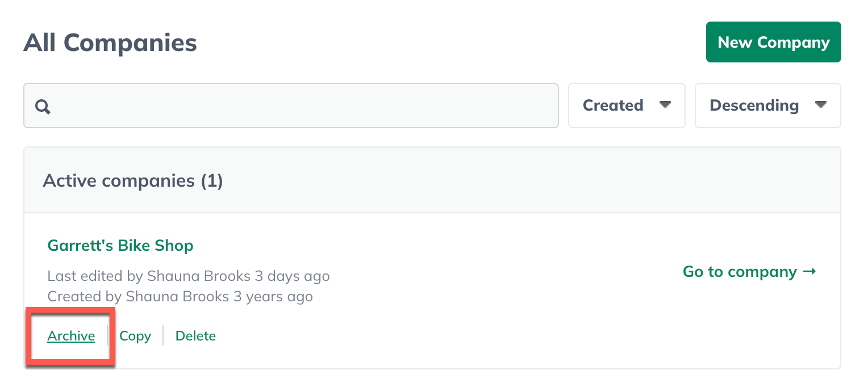Click the arrow beside Descending
The height and width of the screenshot is (387, 868).
tap(820, 105)
